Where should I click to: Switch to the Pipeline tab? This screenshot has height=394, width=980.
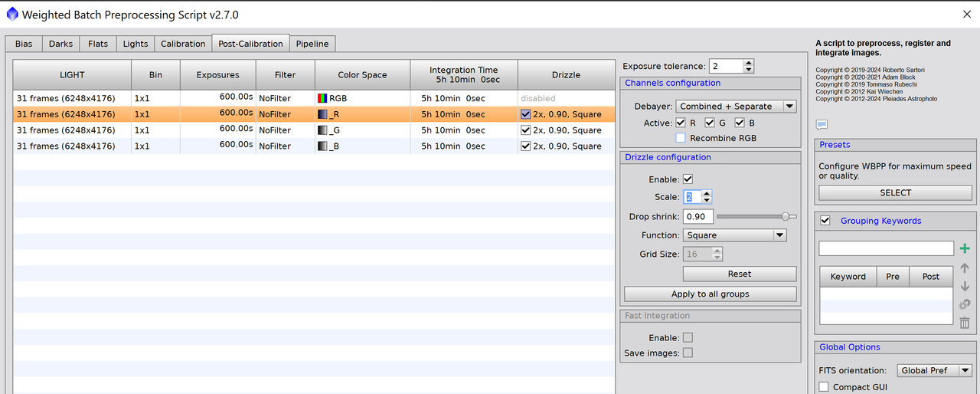pos(312,44)
